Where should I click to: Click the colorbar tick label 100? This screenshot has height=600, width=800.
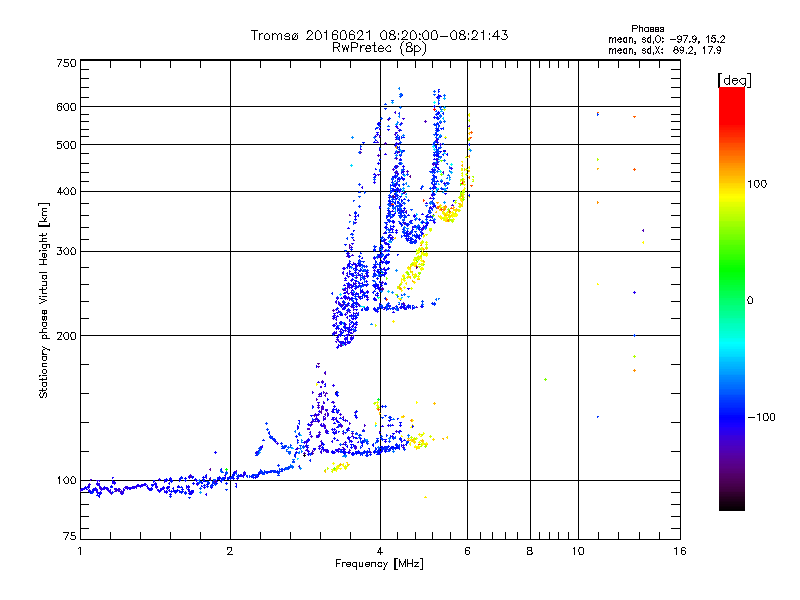[x=757, y=184]
